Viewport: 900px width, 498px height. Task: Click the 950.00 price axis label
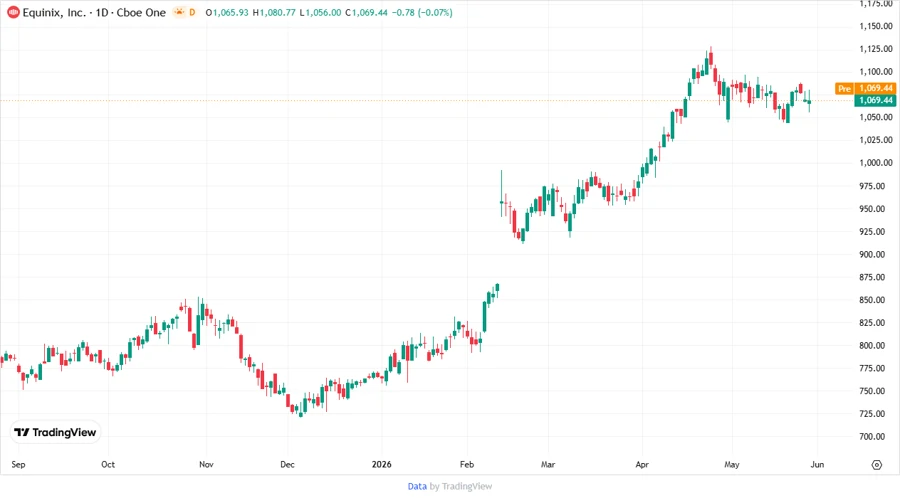872,209
